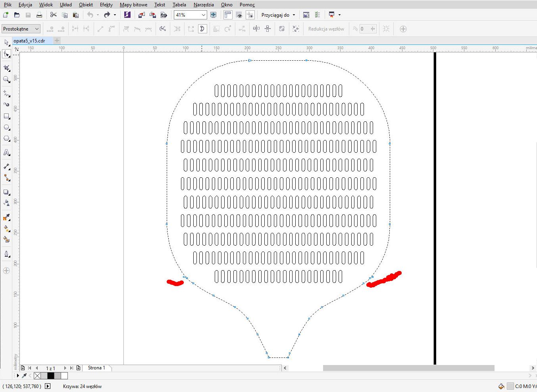Toggle show rulers button
The height and width of the screenshot is (392, 537).
tap(228, 15)
